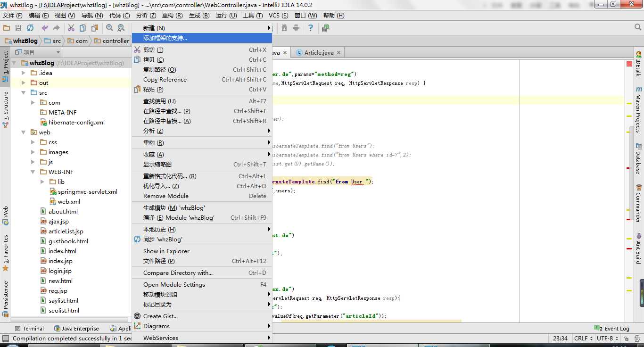Click the 'whzBlog' breadcrumb in navigation bar
This screenshot has height=347, width=644.
tap(21, 41)
